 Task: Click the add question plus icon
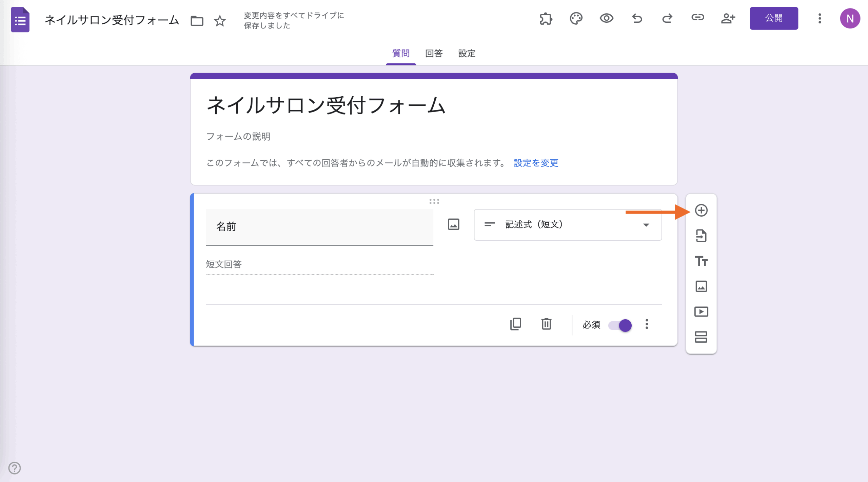point(701,210)
